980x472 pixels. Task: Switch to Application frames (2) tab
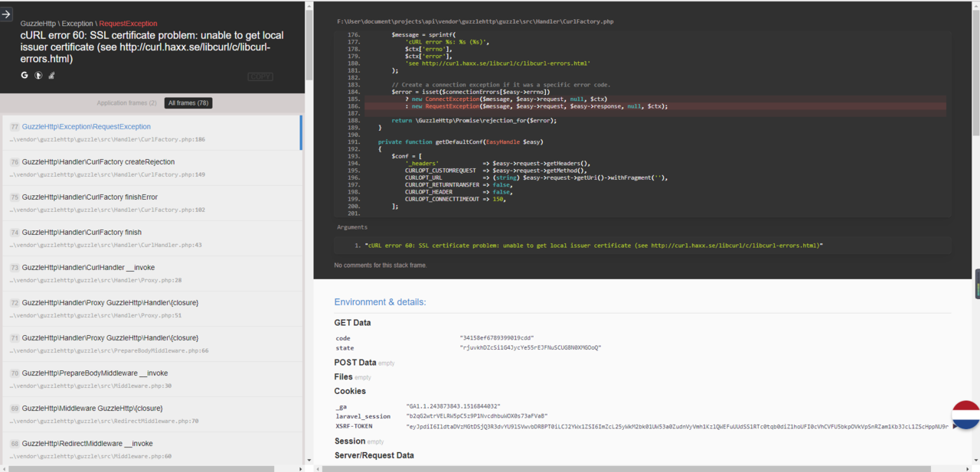126,103
